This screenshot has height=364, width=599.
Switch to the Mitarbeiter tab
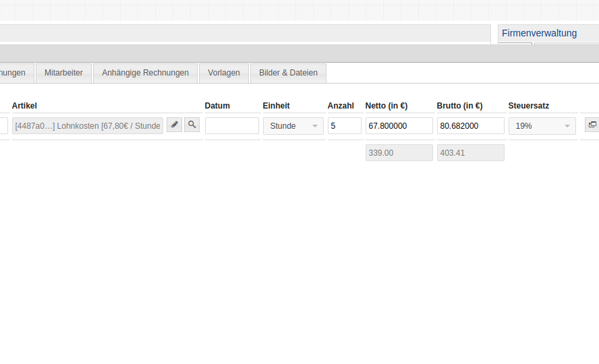coord(63,73)
